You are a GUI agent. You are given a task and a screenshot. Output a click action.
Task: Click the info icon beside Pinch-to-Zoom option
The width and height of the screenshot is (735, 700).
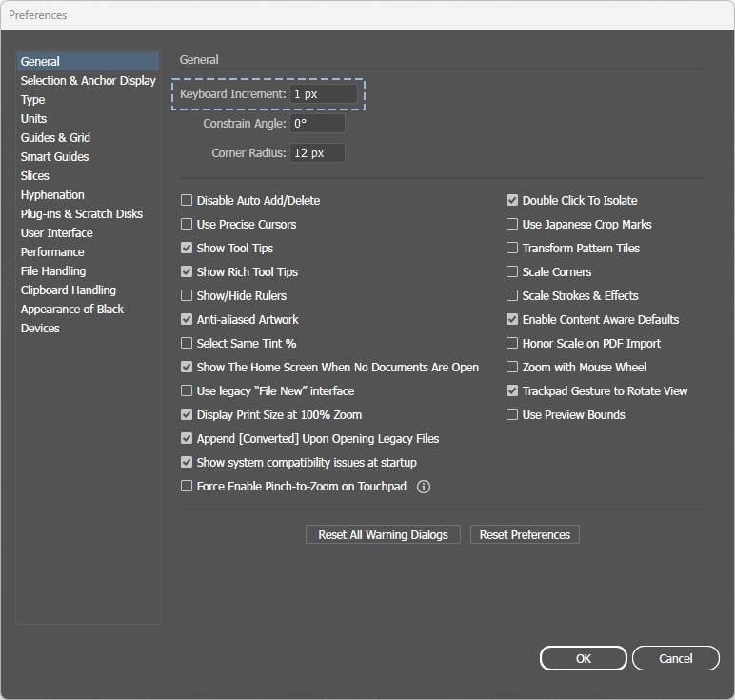(424, 487)
